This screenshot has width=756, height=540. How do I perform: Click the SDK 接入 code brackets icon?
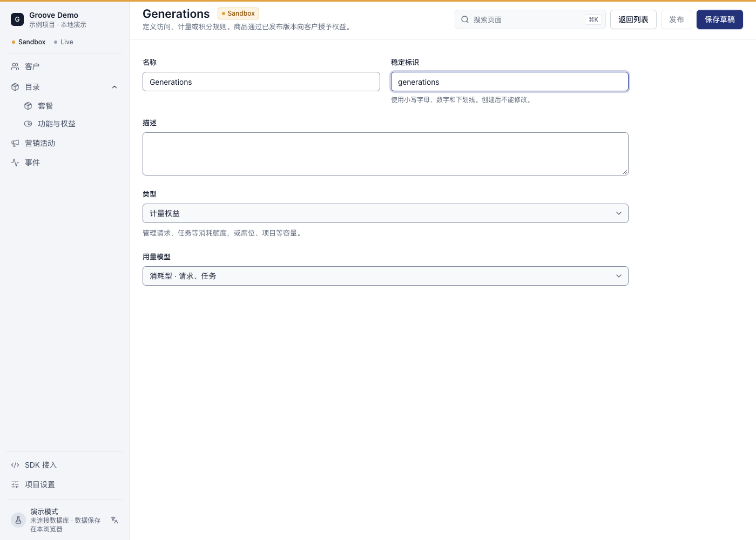(x=15, y=465)
